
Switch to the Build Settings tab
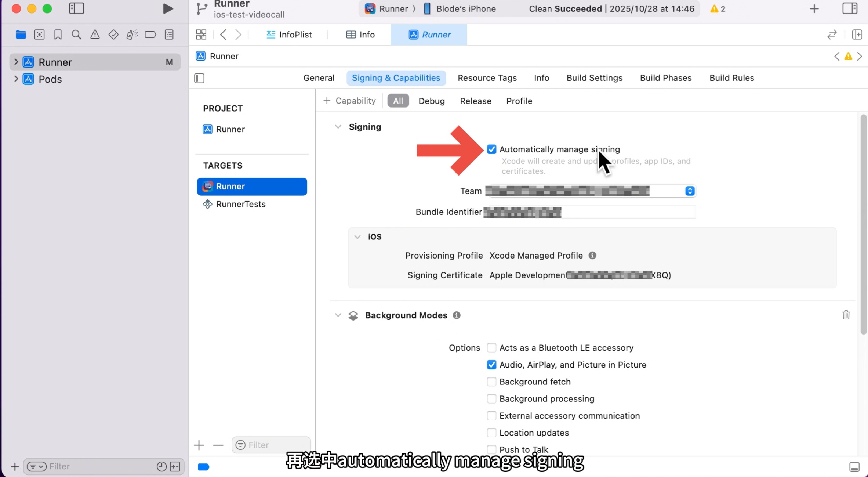tap(594, 78)
